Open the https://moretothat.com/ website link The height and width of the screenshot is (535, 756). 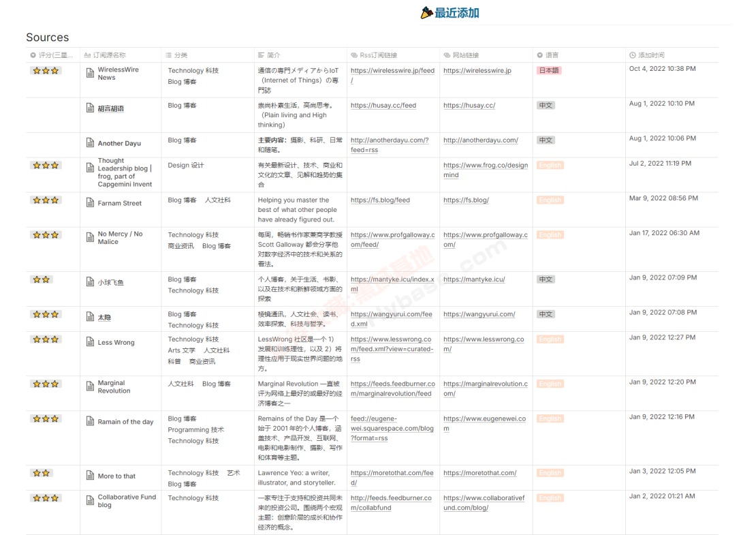(479, 473)
